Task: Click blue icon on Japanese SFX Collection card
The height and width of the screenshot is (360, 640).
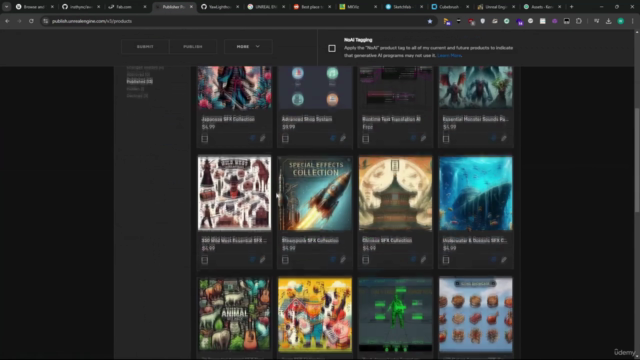Action: pos(252,138)
